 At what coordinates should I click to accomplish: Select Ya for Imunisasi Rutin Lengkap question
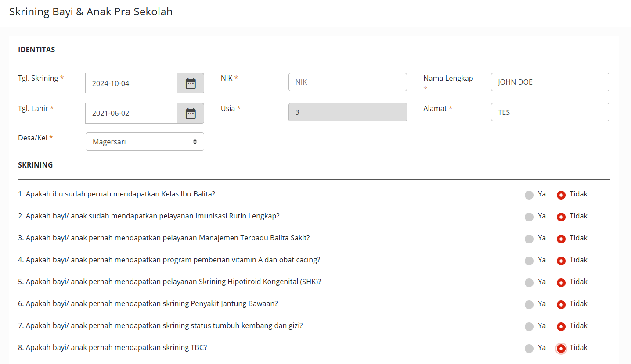click(x=529, y=217)
